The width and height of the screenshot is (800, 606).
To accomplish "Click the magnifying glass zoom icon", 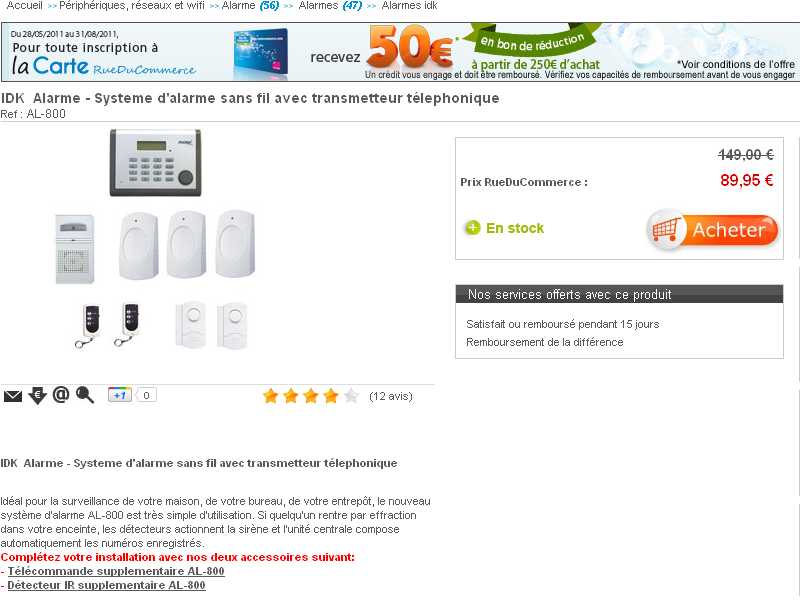I will point(85,395).
